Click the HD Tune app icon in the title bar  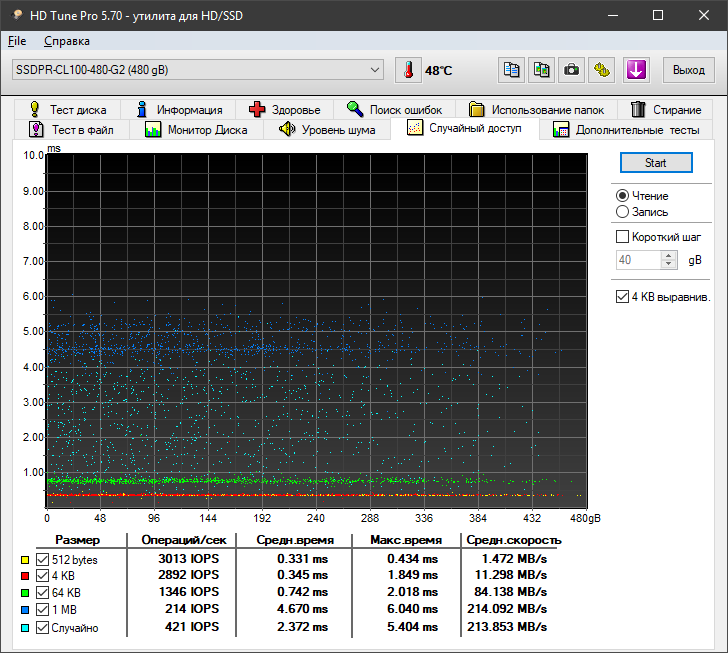coord(17,15)
